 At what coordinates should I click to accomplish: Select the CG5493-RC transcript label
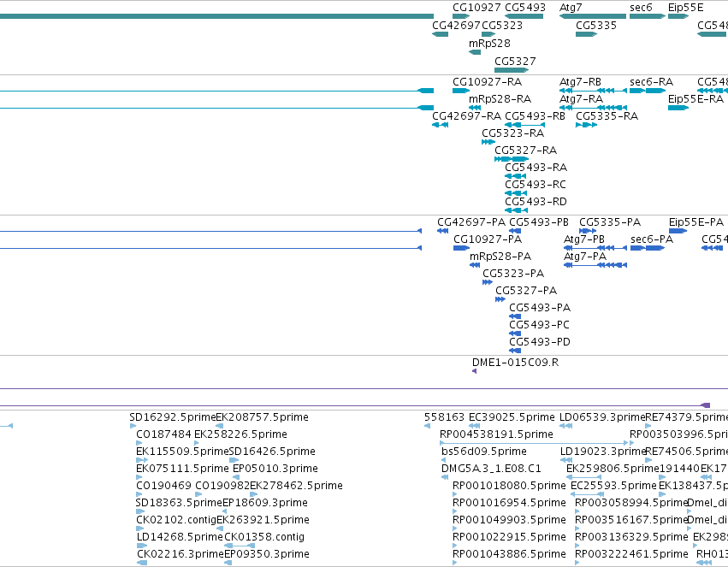[536, 185]
